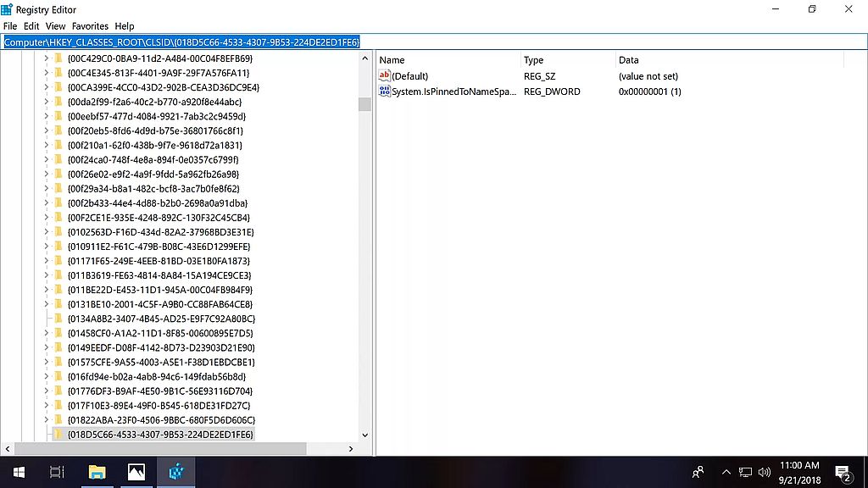Click the Registry Editor taskbar icon
Viewport: 868px width, 488px height.
pos(176,472)
